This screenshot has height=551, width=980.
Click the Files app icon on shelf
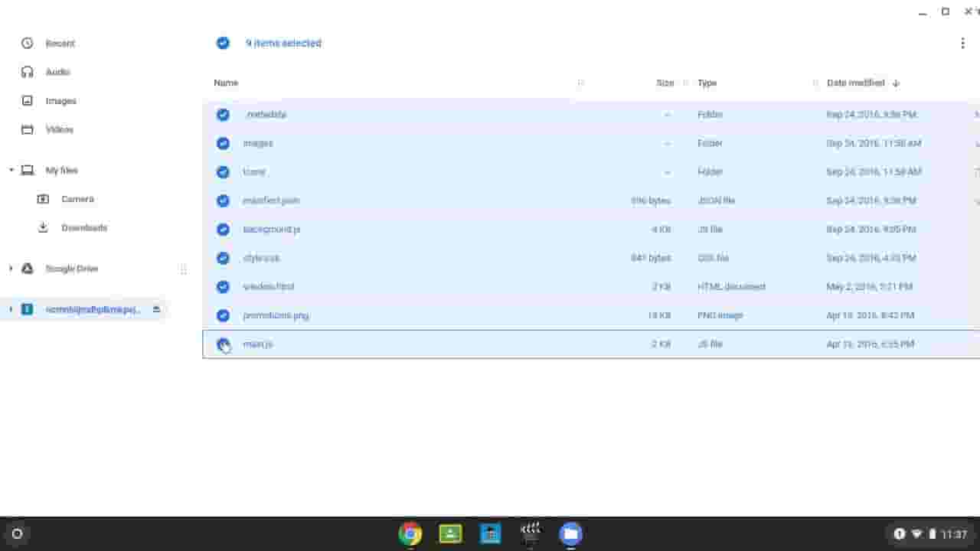click(x=570, y=533)
